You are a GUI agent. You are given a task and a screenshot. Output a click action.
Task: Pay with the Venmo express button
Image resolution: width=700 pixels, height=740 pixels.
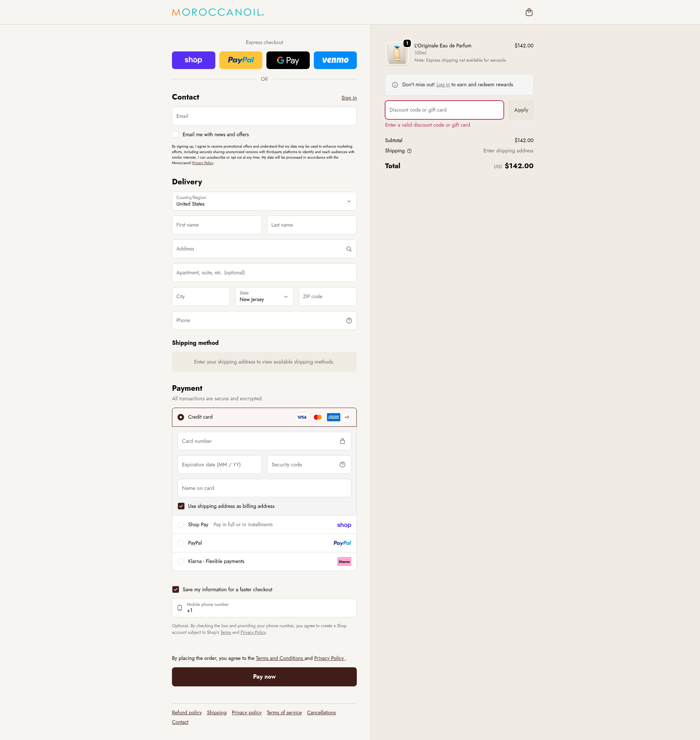[335, 60]
